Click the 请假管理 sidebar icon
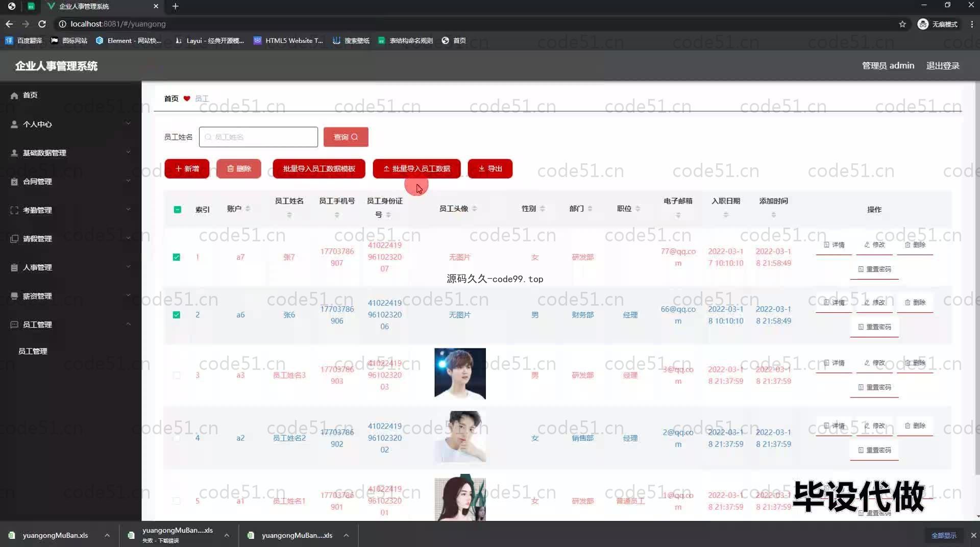 14,239
